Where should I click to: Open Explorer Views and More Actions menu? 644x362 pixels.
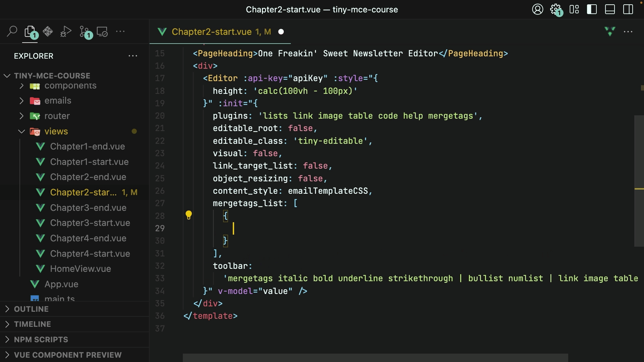pyautogui.click(x=133, y=56)
